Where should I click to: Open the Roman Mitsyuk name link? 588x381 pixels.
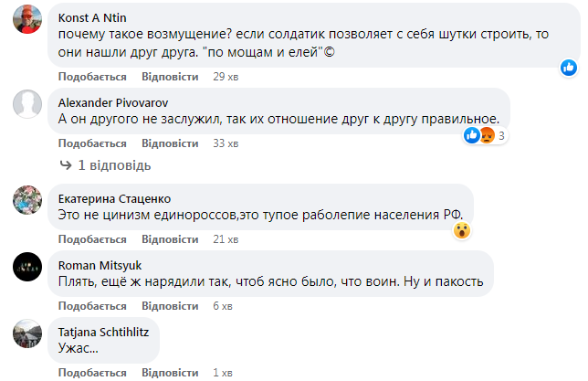[x=94, y=265]
